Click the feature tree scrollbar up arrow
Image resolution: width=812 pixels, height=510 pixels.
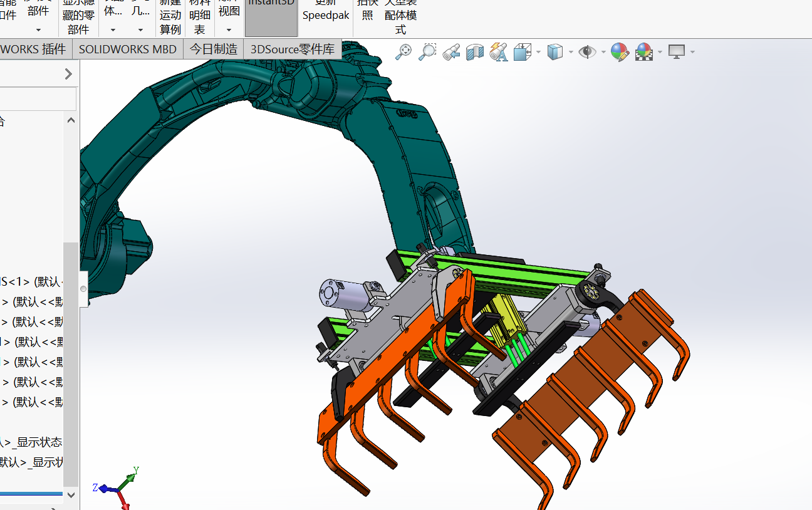(71, 120)
